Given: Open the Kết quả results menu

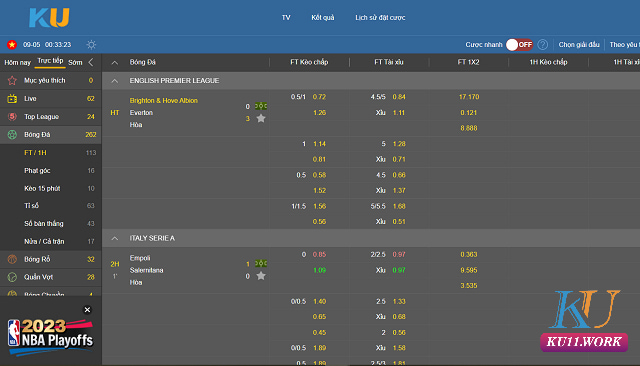Looking at the screenshot, I should coord(322,18).
